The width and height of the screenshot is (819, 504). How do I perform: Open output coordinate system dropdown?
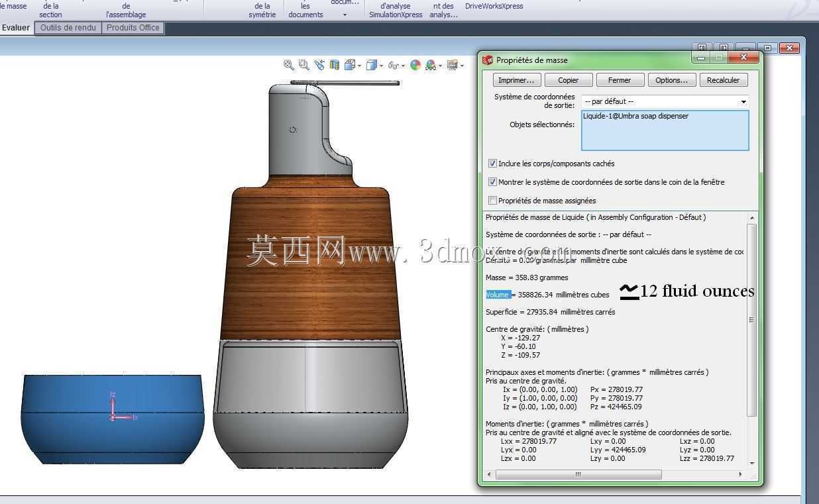(x=743, y=101)
